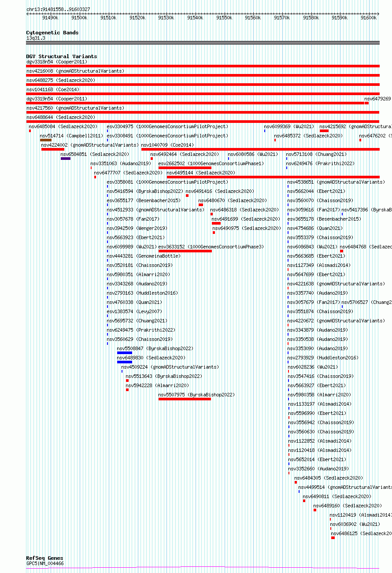Click the blue nsv6489830 (Sedlazeck2020) bar
The image size is (392, 573).
point(125,362)
